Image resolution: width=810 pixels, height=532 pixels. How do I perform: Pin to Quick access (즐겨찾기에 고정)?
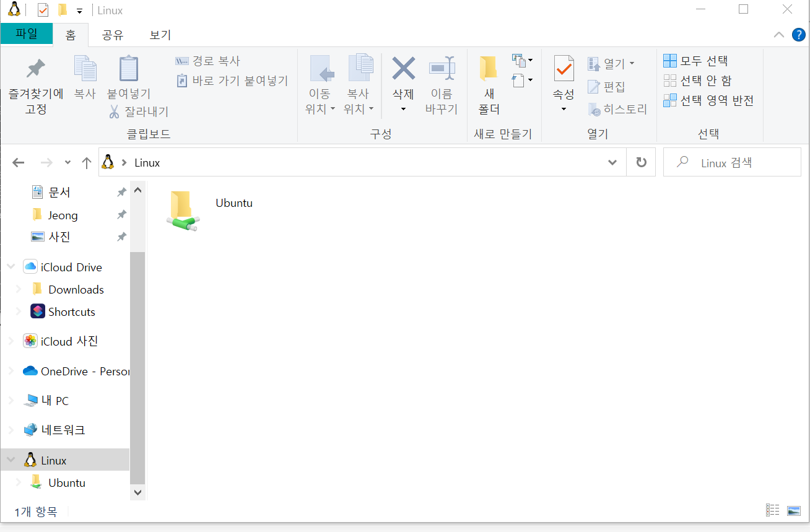36,87
